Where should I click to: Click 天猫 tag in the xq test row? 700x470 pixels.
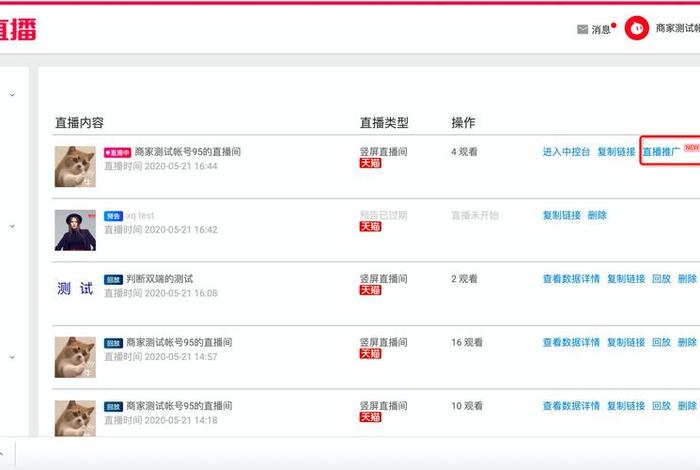click(371, 226)
